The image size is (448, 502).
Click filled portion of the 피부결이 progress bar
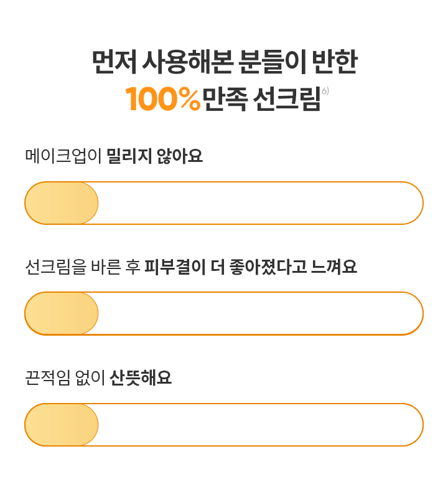pyautogui.click(x=62, y=313)
